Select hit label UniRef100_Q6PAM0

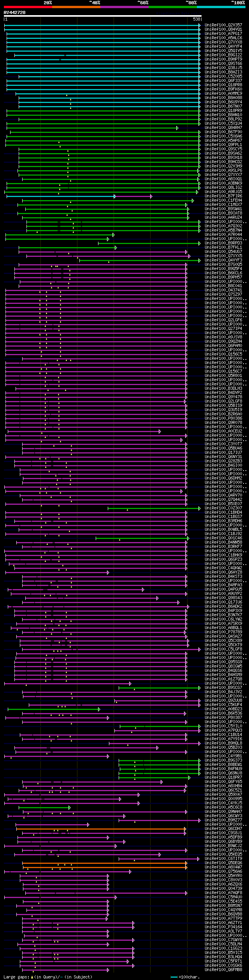tap(223, 345)
